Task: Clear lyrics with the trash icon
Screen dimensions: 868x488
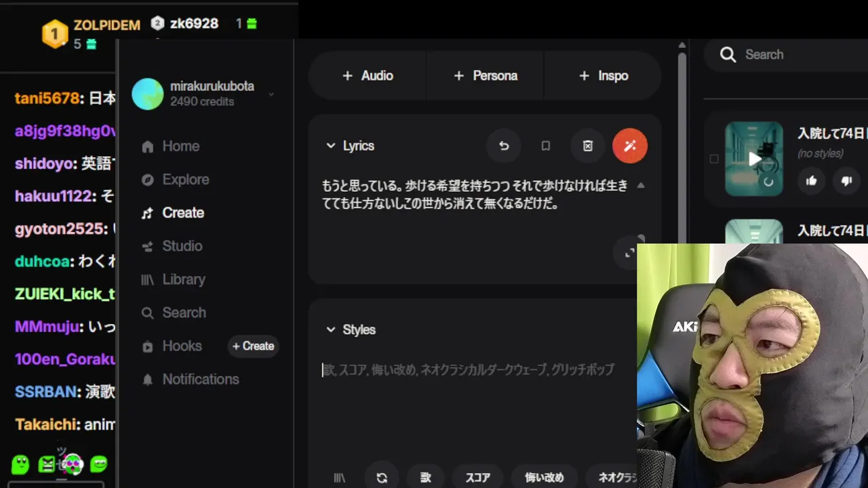Action: pos(588,146)
